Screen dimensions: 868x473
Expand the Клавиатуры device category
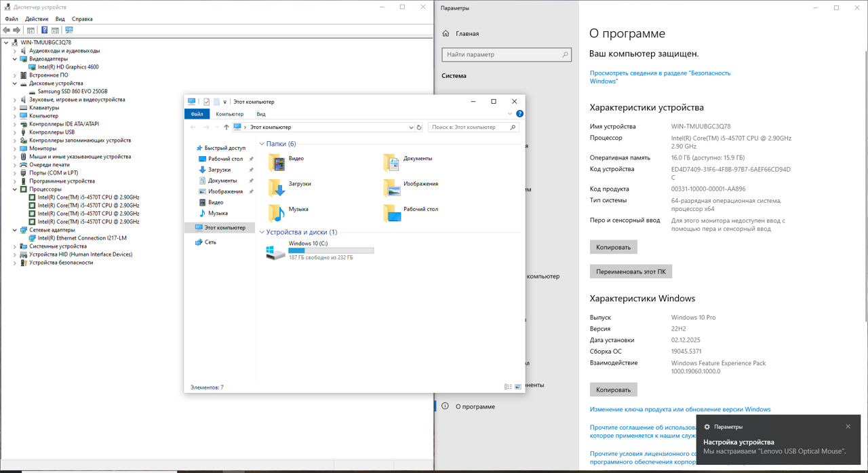tap(15, 108)
